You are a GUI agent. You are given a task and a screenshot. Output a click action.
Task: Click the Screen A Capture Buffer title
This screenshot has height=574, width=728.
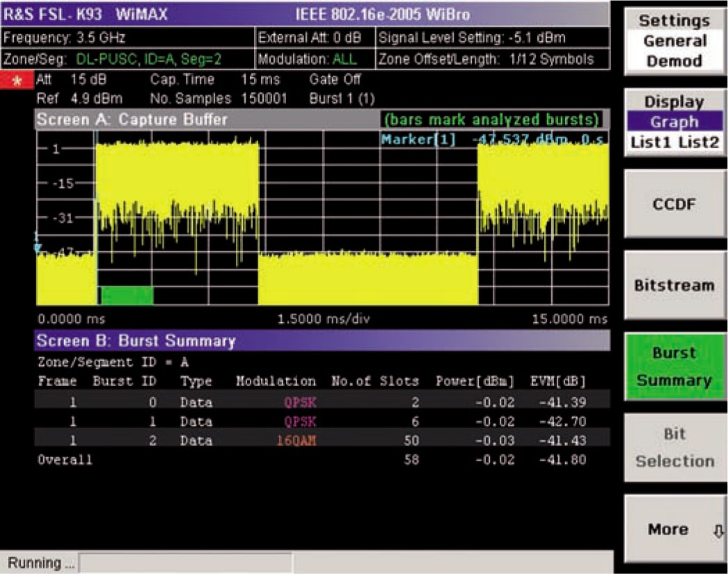coord(132,120)
